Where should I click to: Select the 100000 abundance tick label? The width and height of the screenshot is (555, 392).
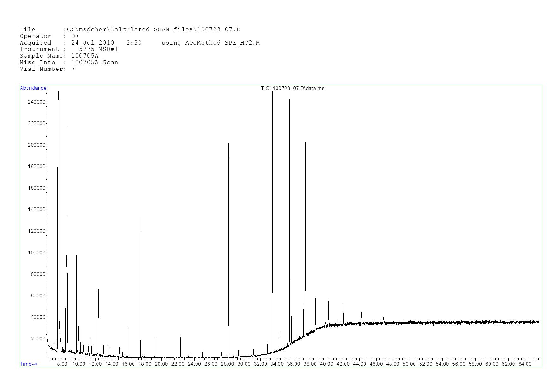click(x=37, y=253)
